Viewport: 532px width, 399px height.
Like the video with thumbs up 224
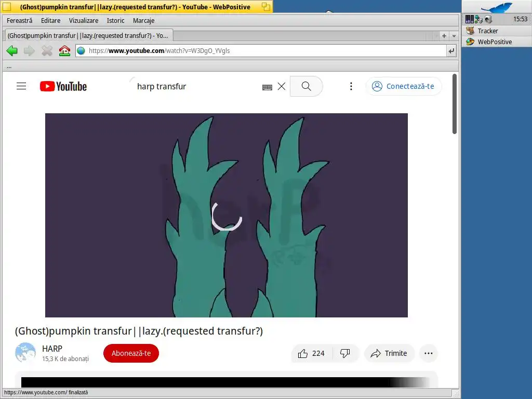(x=312, y=353)
